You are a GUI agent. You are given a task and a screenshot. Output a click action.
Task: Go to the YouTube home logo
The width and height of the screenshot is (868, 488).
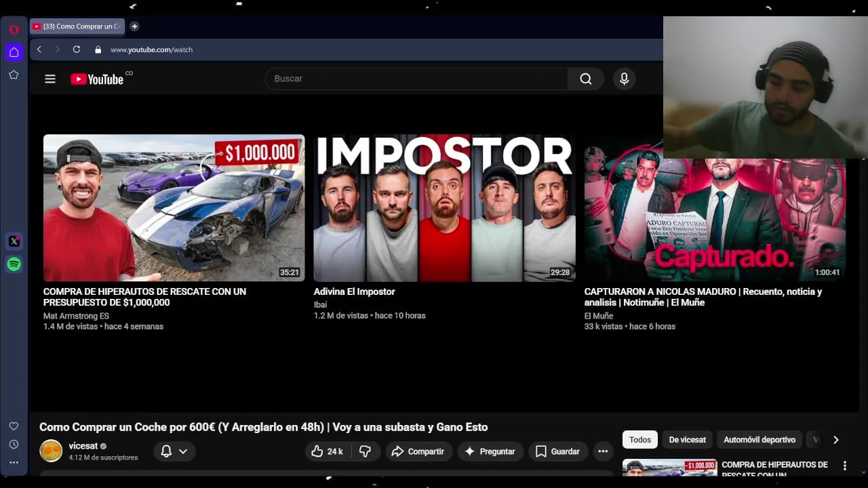97,79
